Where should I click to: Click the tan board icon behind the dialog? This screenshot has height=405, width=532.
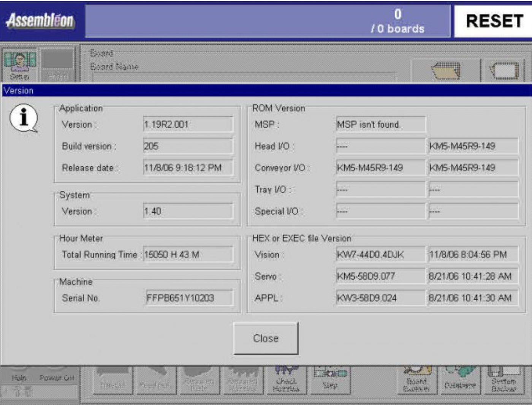pos(446,70)
